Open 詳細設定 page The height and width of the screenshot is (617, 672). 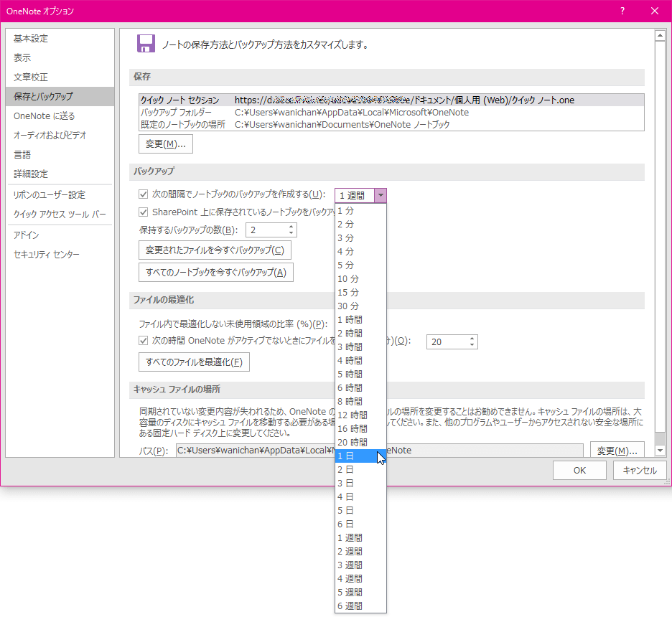point(60,174)
